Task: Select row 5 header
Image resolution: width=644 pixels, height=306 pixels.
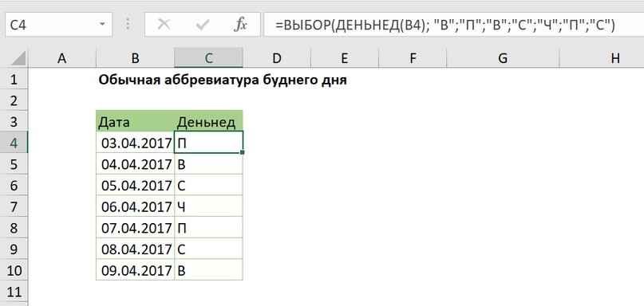Action: pyautogui.click(x=14, y=164)
